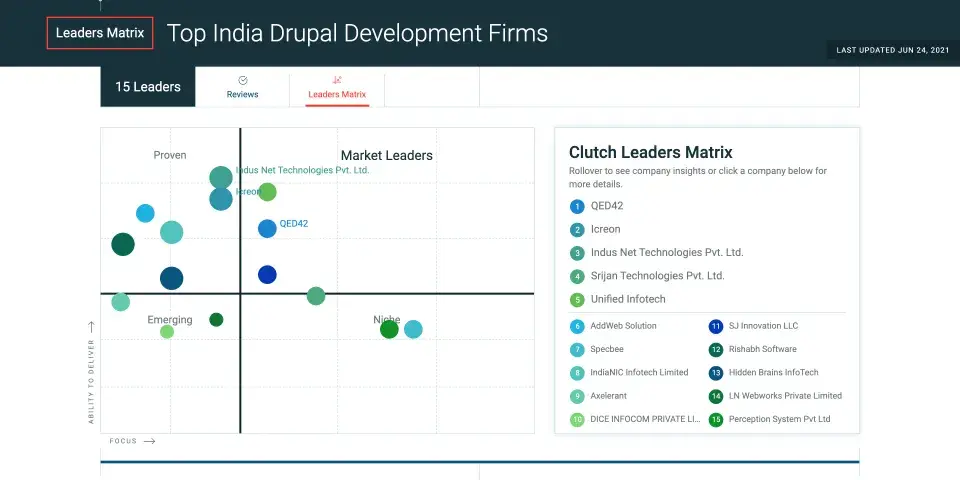The width and height of the screenshot is (960, 480).
Task: Click the light green bubble above QED42
Action: click(267, 192)
